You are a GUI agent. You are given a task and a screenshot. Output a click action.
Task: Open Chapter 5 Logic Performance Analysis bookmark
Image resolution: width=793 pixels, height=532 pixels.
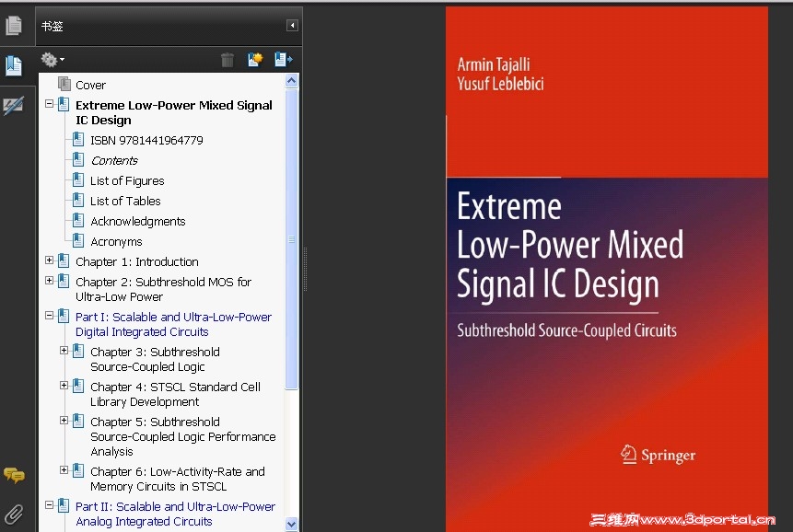[x=183, y=436]
